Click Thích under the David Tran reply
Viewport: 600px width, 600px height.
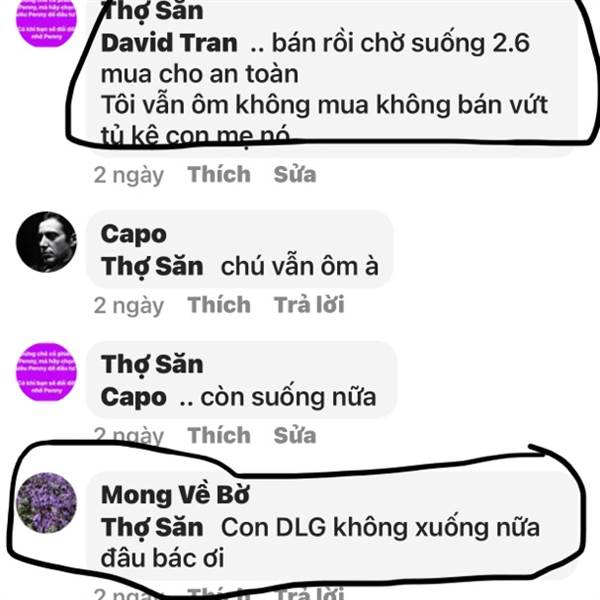pyautogui.click(x=219, y=174)
